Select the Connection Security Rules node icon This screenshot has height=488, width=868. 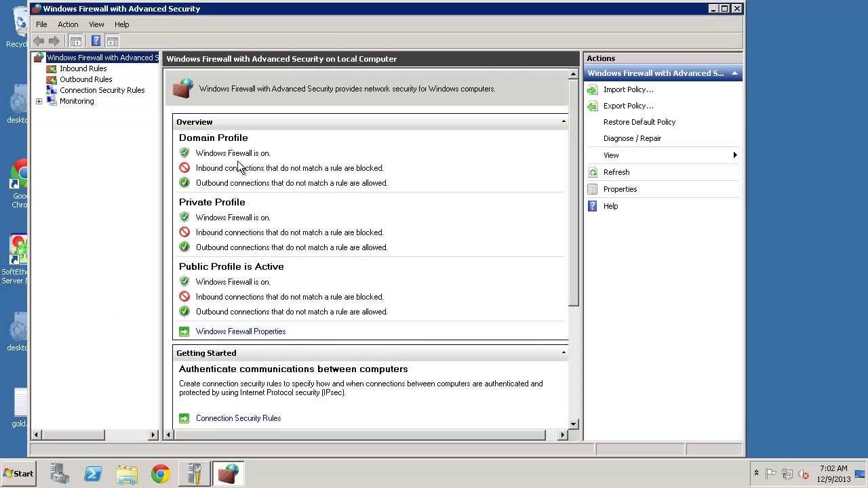(52, 90)
